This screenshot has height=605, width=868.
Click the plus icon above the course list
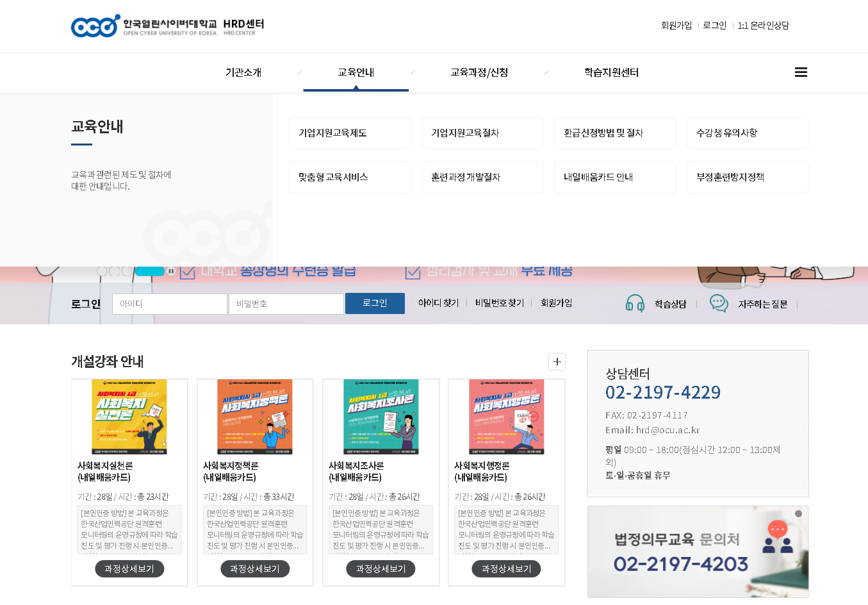[557, 361]
